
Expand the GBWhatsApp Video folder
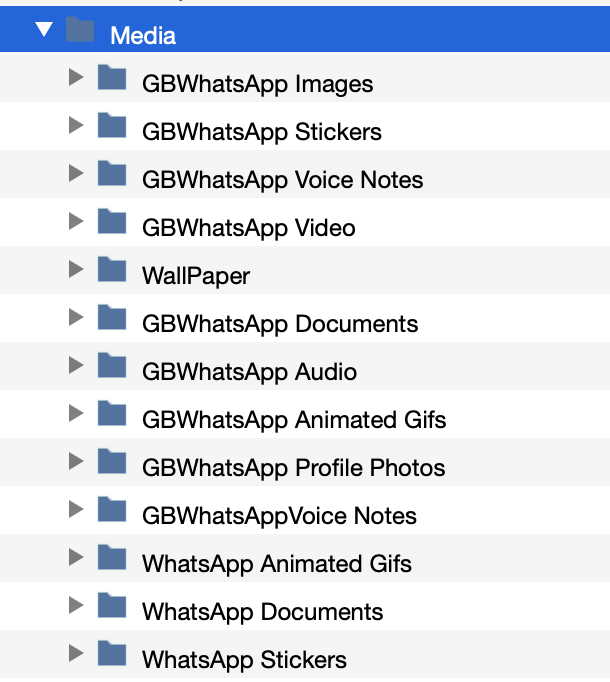(x=76, y=221)
